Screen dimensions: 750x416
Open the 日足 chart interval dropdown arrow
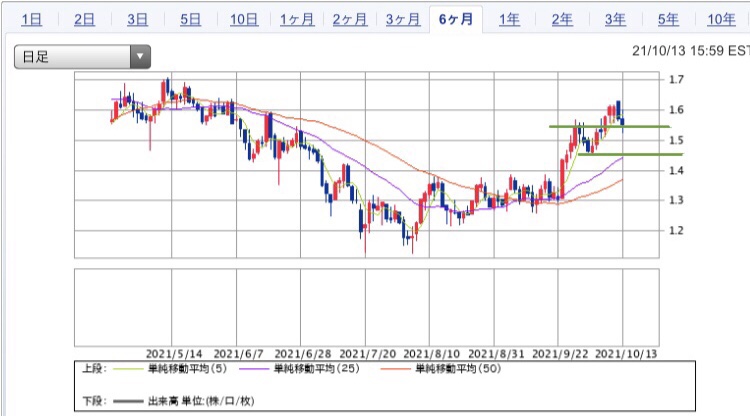tap(140, 56)
